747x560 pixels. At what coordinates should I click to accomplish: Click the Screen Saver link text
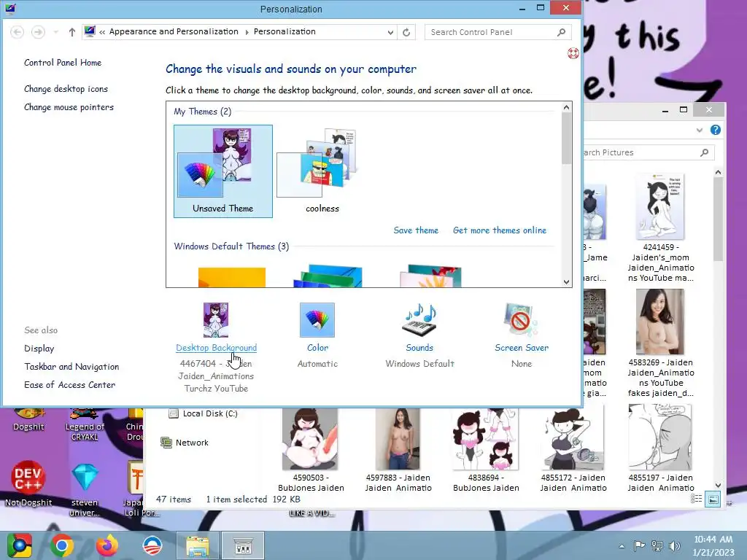point(521,348)
